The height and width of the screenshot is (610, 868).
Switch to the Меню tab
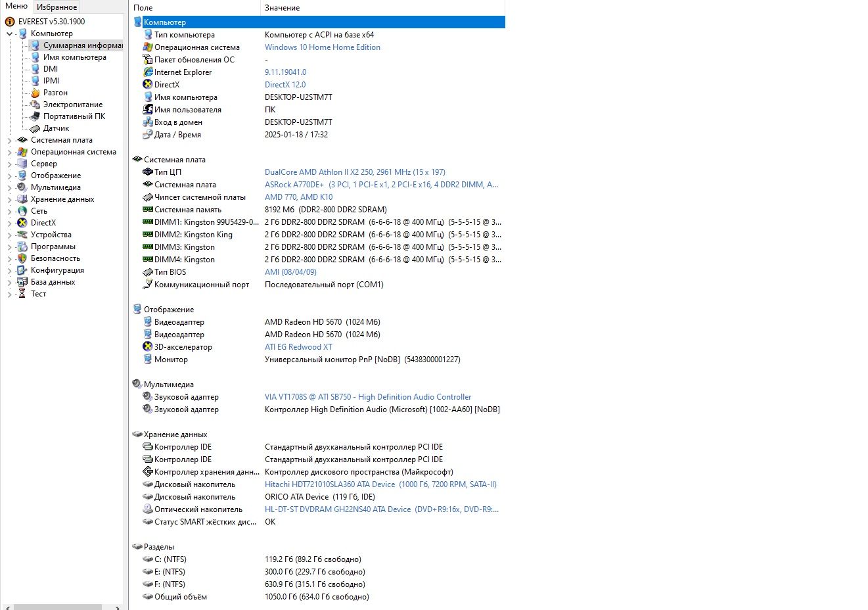tap(16, 7)
